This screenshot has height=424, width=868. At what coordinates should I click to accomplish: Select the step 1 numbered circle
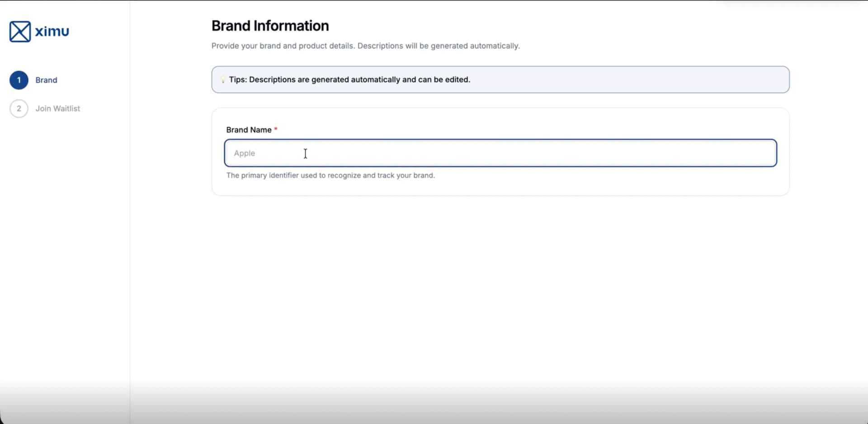pos(19,80)
